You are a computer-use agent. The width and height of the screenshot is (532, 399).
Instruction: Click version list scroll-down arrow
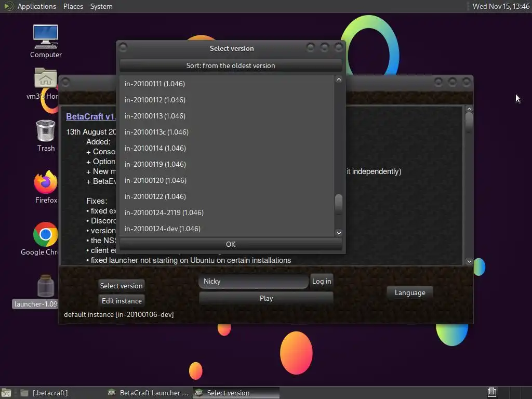pos(338,233)
